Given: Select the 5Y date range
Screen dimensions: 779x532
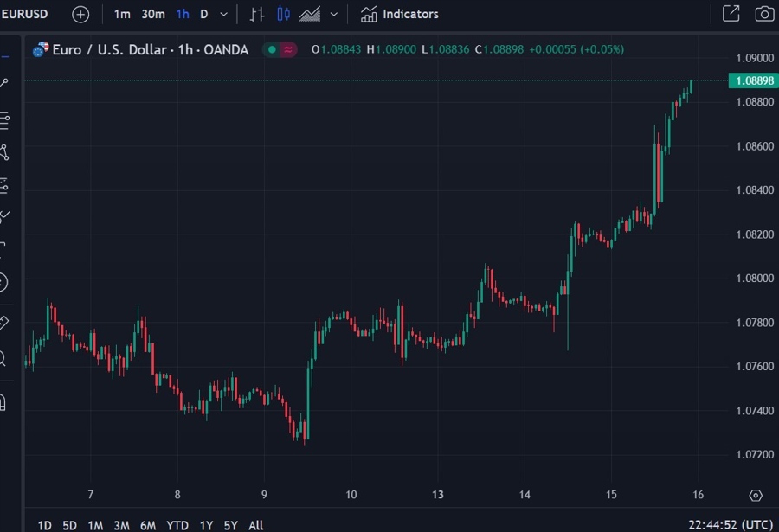Looking at the screenshot, I should pos(230,525).
